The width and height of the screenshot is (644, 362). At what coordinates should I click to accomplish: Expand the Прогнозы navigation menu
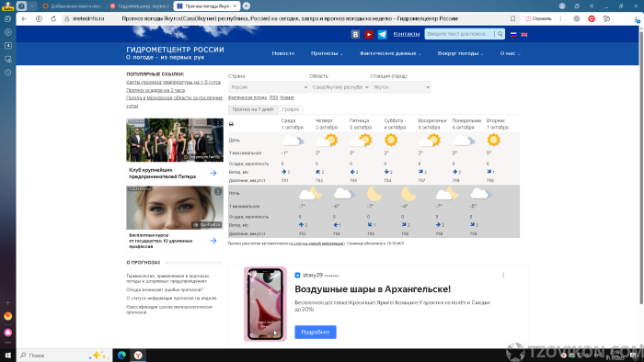coord(327,53)
